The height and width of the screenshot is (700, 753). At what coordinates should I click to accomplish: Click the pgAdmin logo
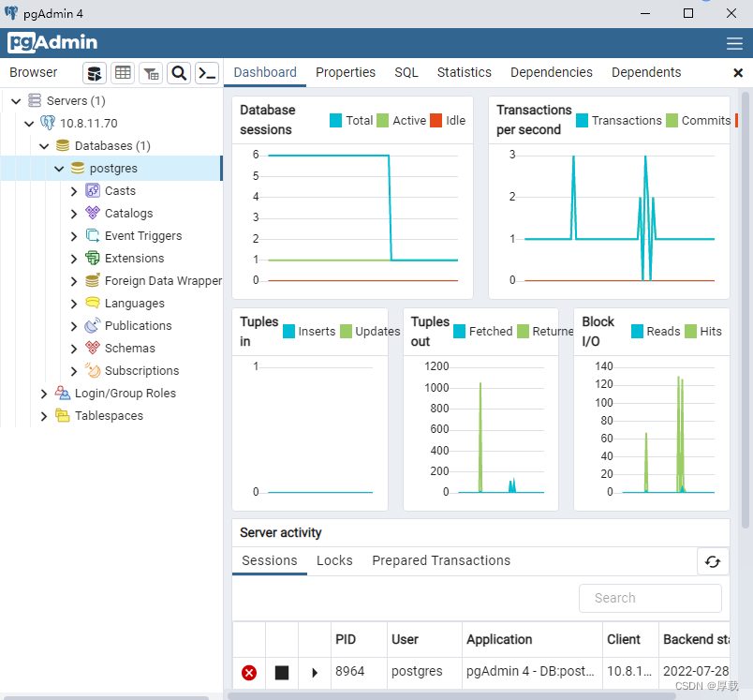point(52,43)
